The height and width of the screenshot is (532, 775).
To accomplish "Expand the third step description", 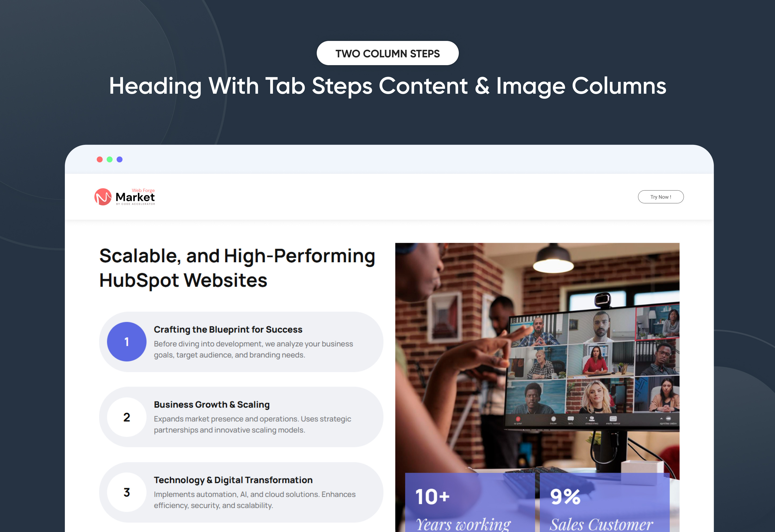I will click(x=241, y=493).
